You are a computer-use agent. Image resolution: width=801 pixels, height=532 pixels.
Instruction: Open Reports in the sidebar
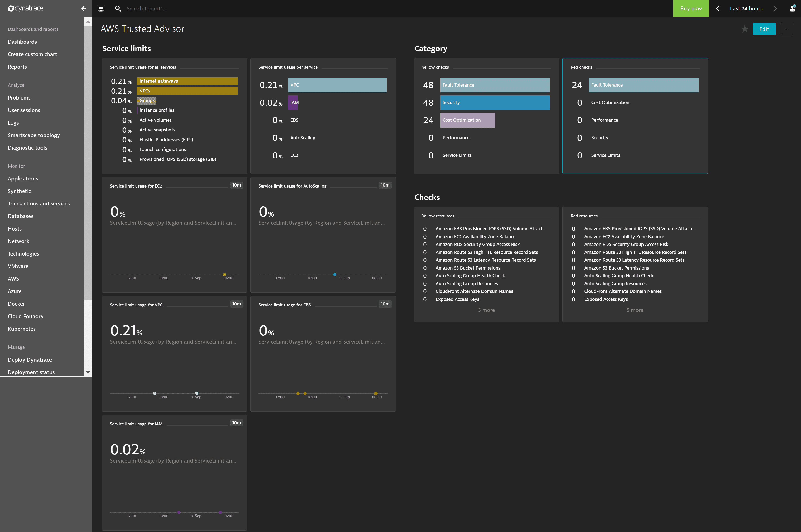click(17, 67)
